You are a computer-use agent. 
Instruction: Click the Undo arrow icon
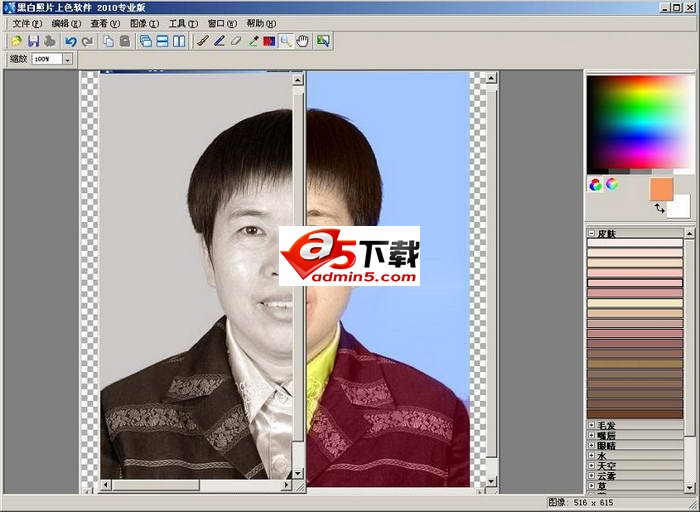pos(70,41)
